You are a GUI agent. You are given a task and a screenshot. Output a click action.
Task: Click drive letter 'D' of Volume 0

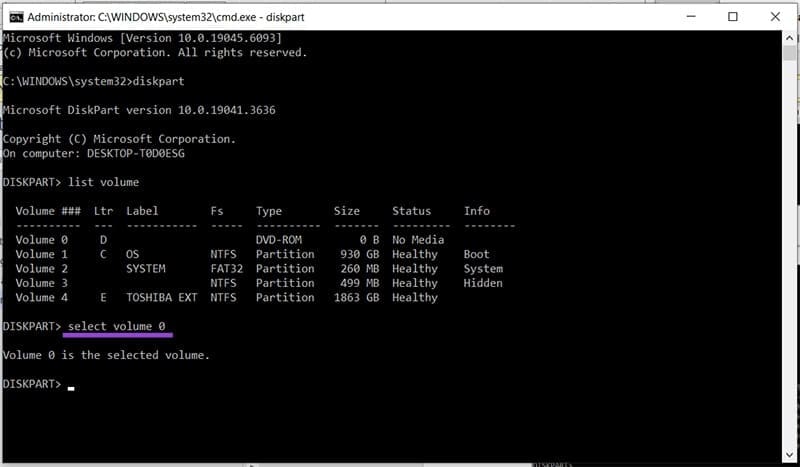104,240
